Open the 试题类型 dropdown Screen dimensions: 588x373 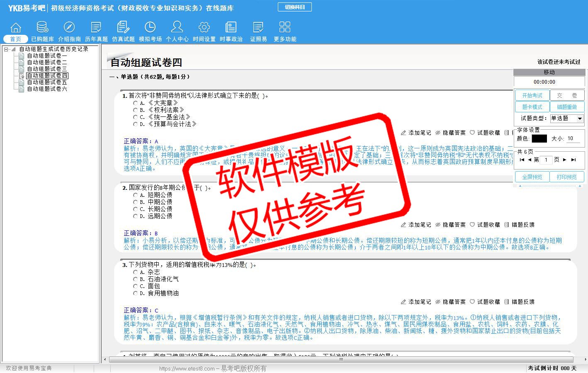[x=580, y=119]
